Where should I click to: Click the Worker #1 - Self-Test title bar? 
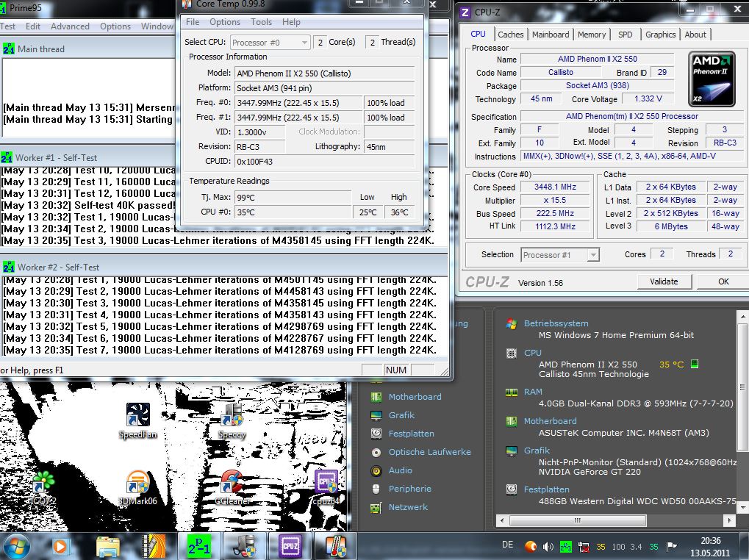[88, 157]
